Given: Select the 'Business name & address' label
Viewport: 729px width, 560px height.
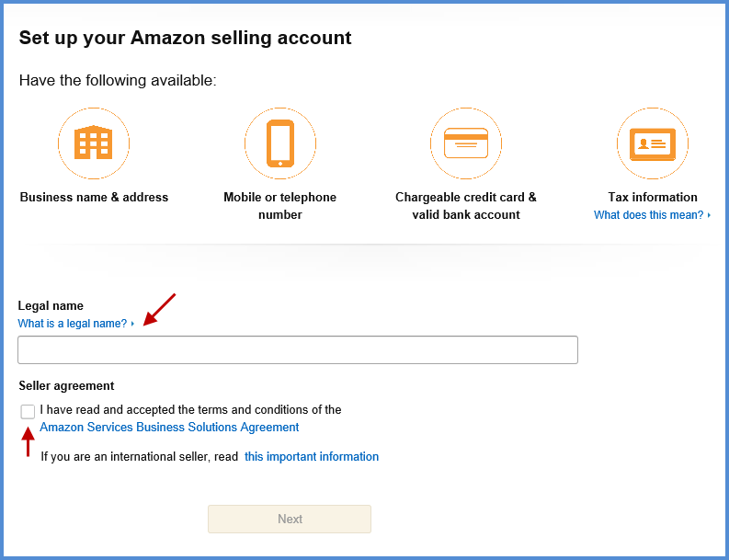Looking at the screenshot, I should coord(94,197).
